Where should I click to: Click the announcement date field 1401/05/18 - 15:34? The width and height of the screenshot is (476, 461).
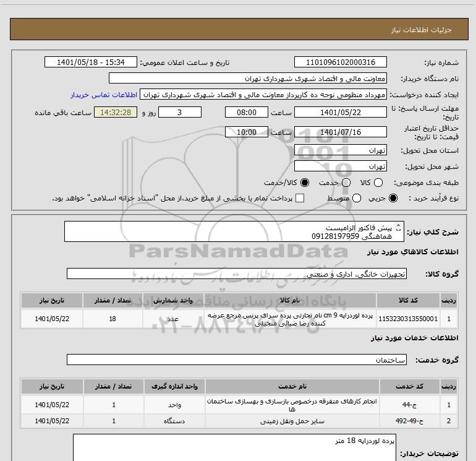pos(91,62)
